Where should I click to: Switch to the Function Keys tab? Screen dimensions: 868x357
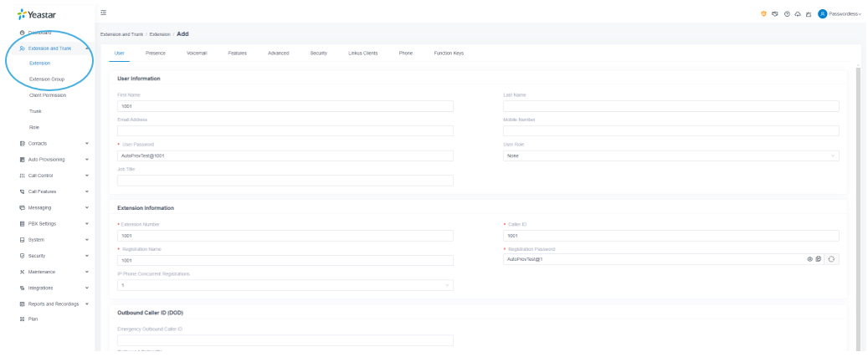click(449, 53)
